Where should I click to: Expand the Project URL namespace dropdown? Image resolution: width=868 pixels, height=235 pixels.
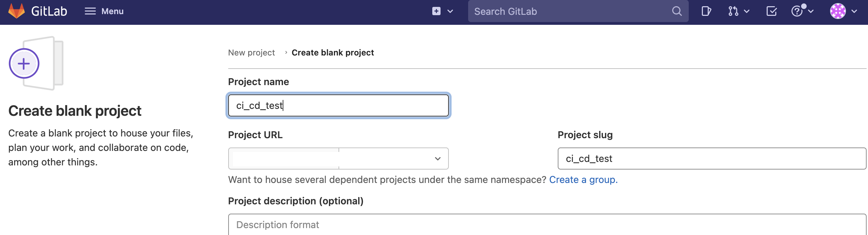pos(437,159)
